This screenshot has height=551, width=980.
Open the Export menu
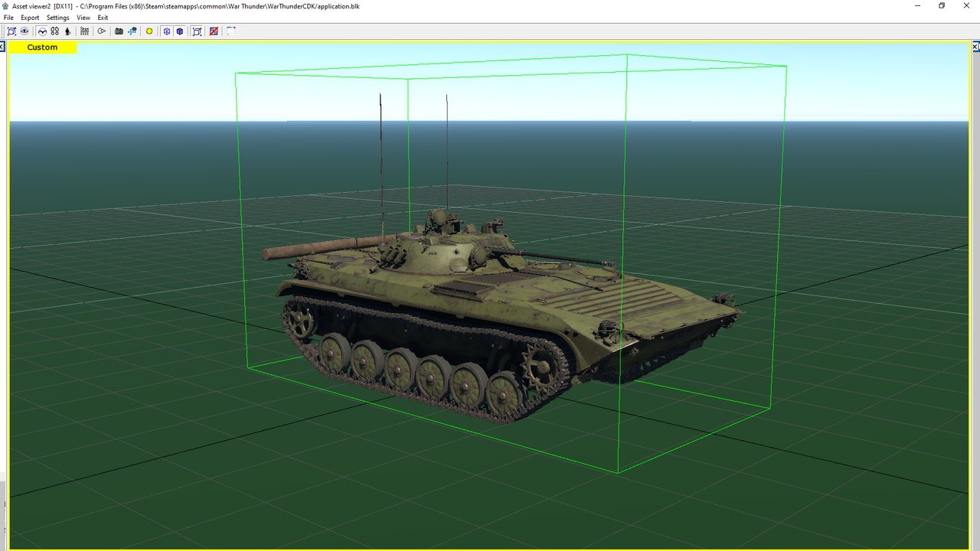tap(30, 18)
